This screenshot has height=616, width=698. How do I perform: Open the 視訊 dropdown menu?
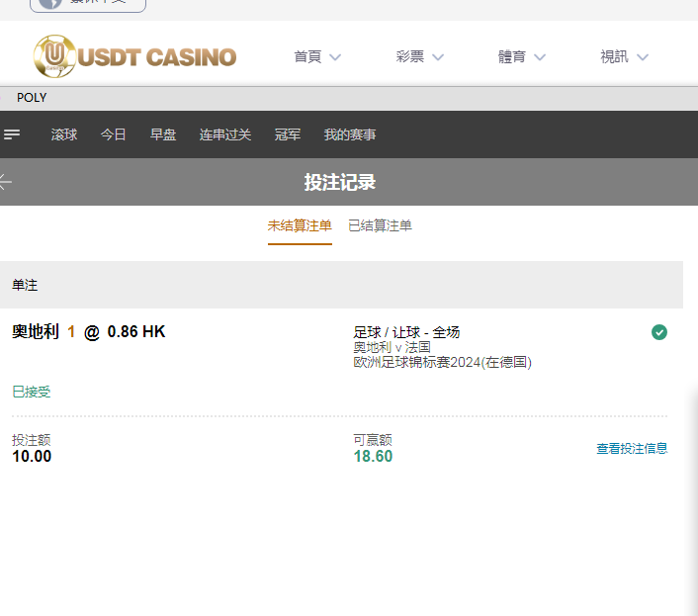(x=624, y=56)
